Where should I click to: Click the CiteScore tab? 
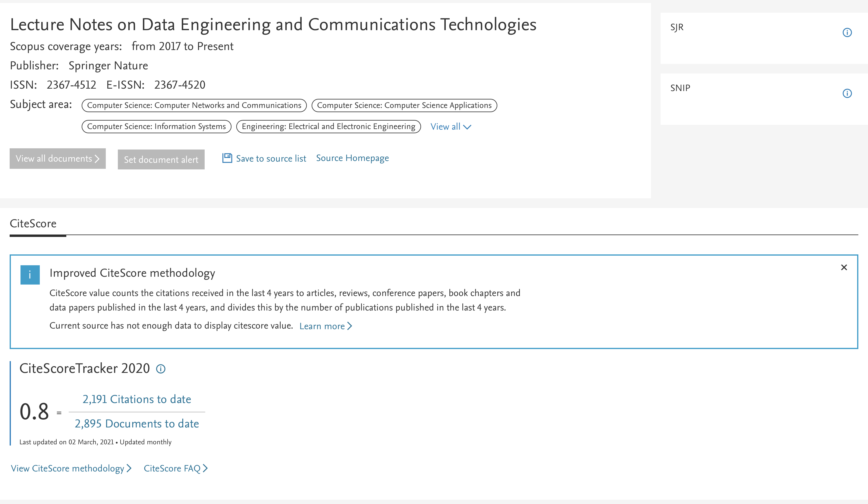[x=33, y=224]
